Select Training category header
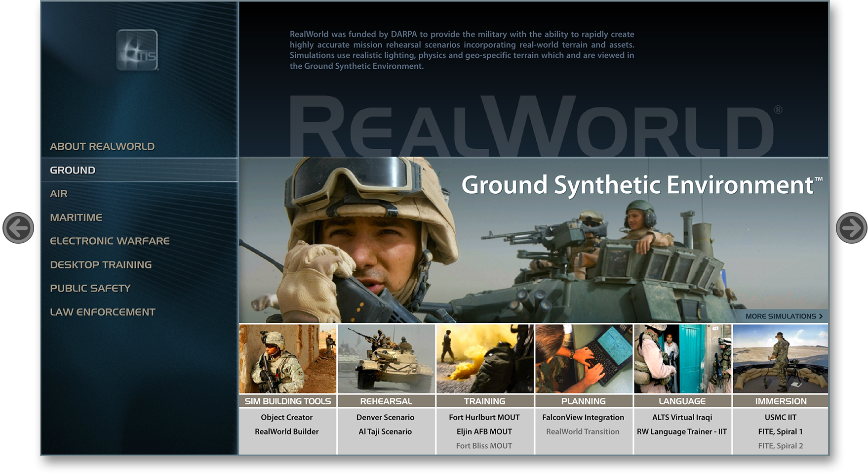This screenshot has height=473, width=868. pos(485,401)
